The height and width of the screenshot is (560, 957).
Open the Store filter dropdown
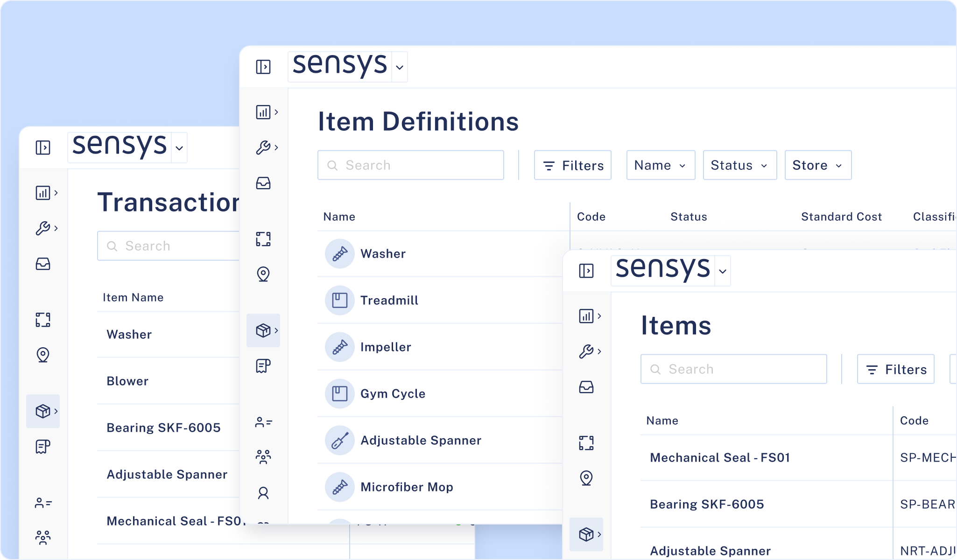[818, 165]
